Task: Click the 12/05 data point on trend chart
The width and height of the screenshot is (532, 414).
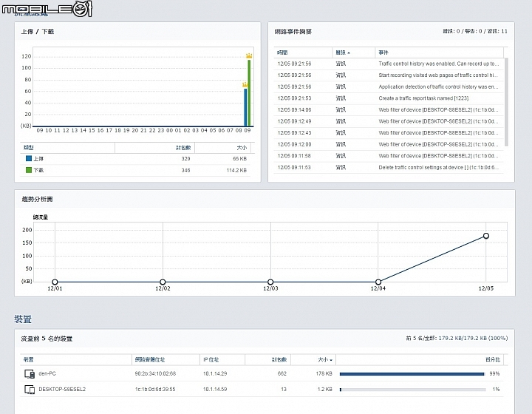Action: coord(486,236)
